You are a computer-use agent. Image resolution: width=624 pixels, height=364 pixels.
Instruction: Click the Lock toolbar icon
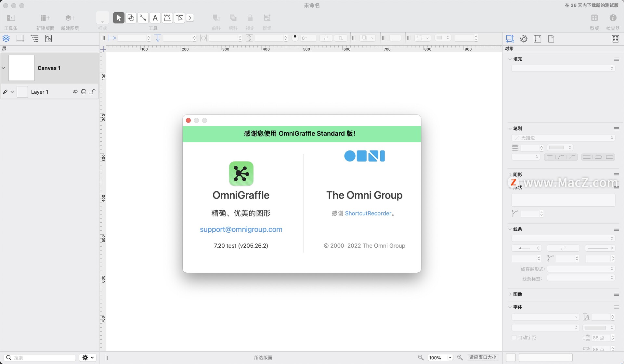[x=250, y=18]
